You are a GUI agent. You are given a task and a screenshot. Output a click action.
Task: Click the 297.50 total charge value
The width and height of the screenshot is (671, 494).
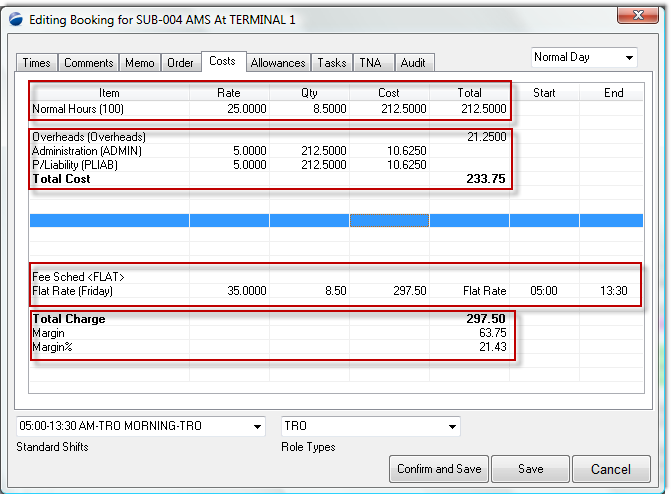point(486,319)
